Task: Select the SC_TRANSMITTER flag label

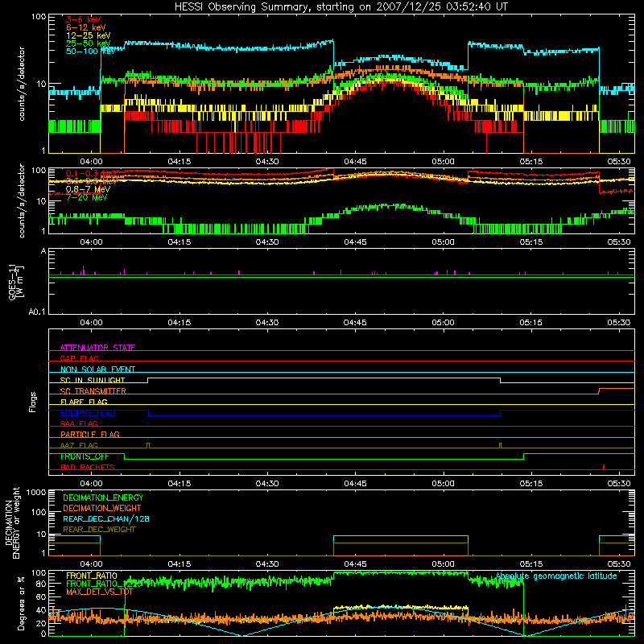Action: (x=93, y=391)
